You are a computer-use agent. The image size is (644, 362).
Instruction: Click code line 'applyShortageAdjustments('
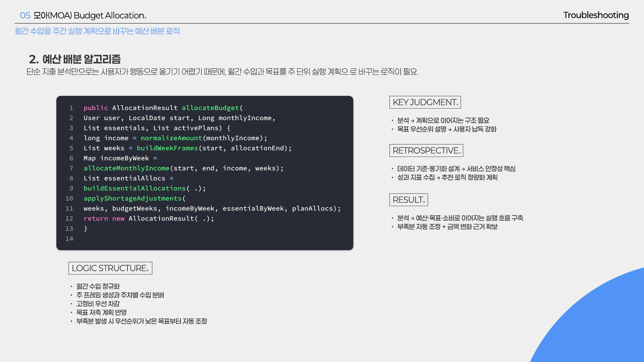tap(135, 198)
